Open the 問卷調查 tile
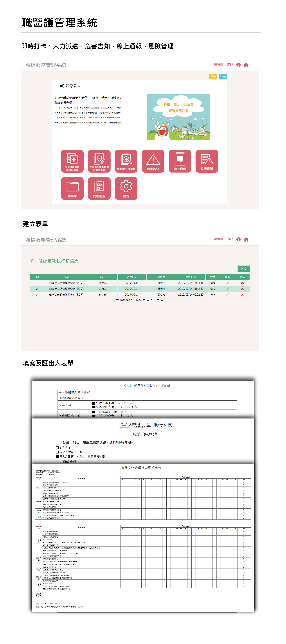 [99, 189]
